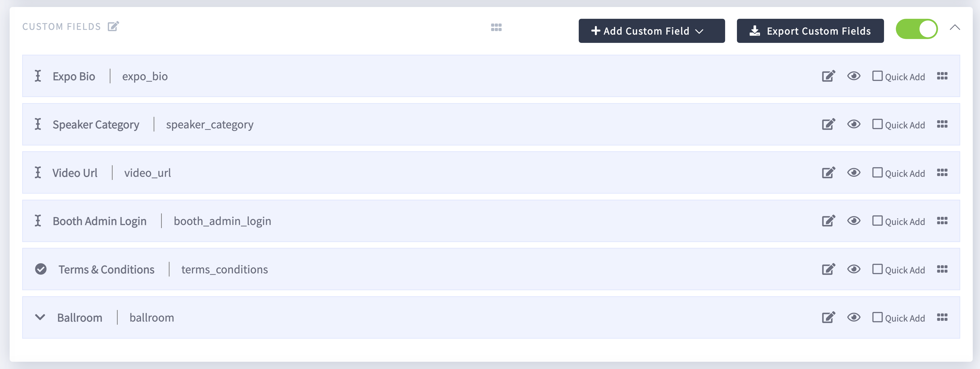Click the grid view icon above the field list
Screen dimensions: 980x369
[496, 27]
